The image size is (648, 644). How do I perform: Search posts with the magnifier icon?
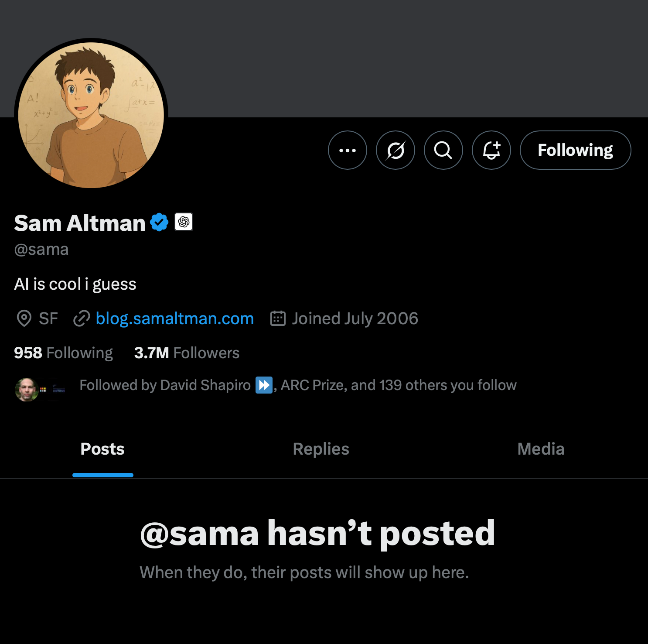tap(443, 150)
